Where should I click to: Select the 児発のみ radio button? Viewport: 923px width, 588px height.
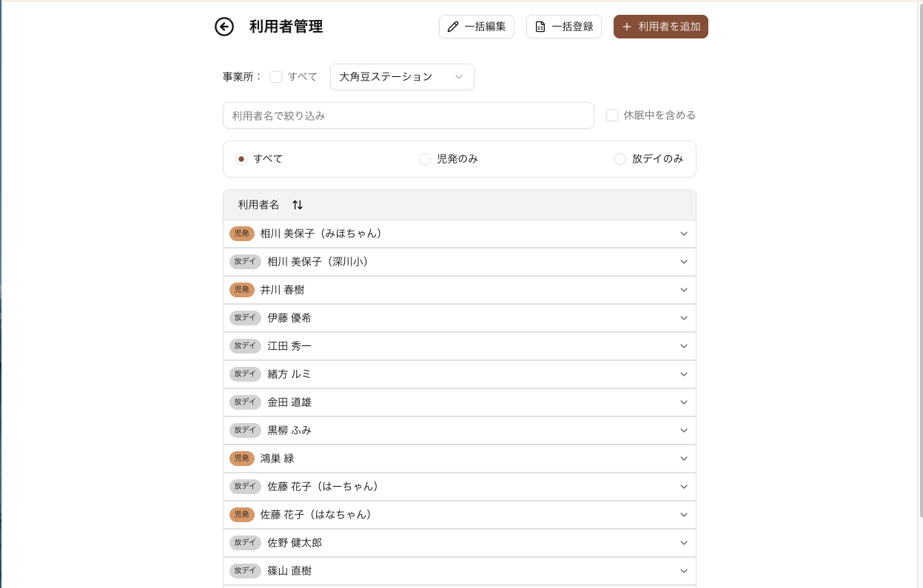tap(425, 159)
